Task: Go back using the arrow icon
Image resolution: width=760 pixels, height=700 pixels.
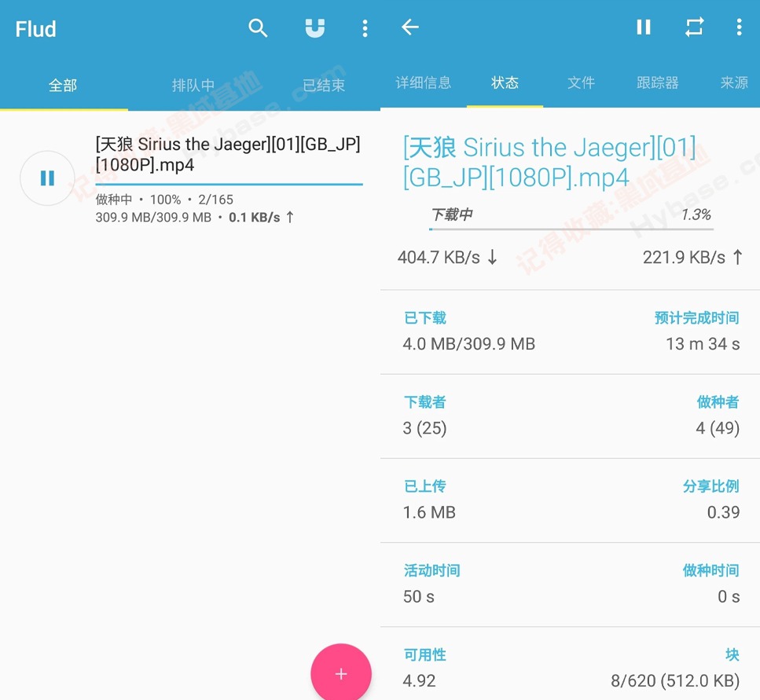Action: pyautogui.click(x=409, y=27)
